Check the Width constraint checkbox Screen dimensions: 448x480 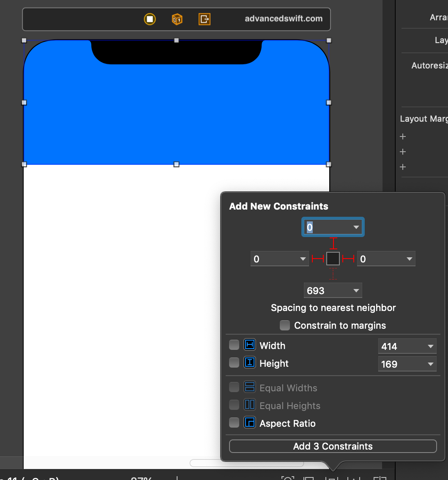coord(234,345)
